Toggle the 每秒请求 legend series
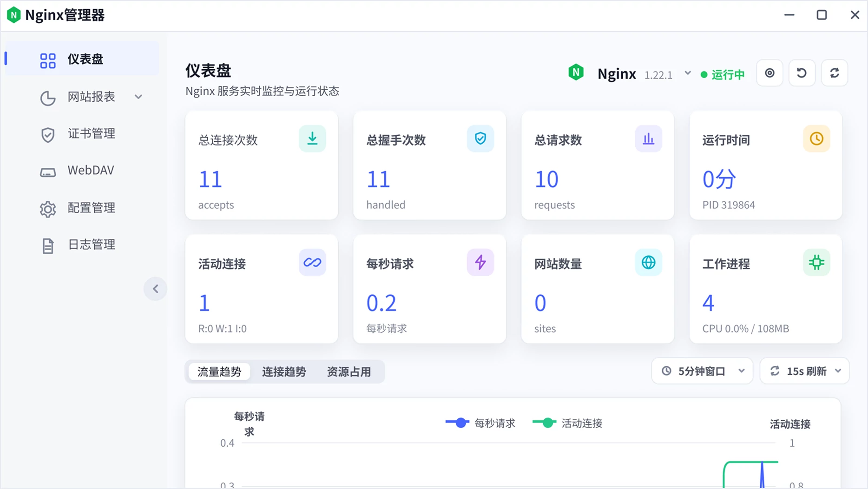The height and width of the screenshot is (489, 868). 480,423
